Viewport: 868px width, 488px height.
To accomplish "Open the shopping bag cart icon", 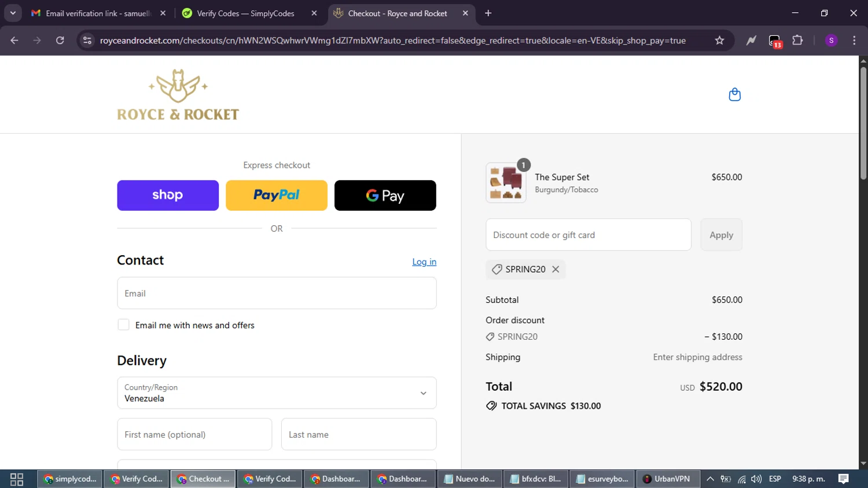I will coord(734,94).
